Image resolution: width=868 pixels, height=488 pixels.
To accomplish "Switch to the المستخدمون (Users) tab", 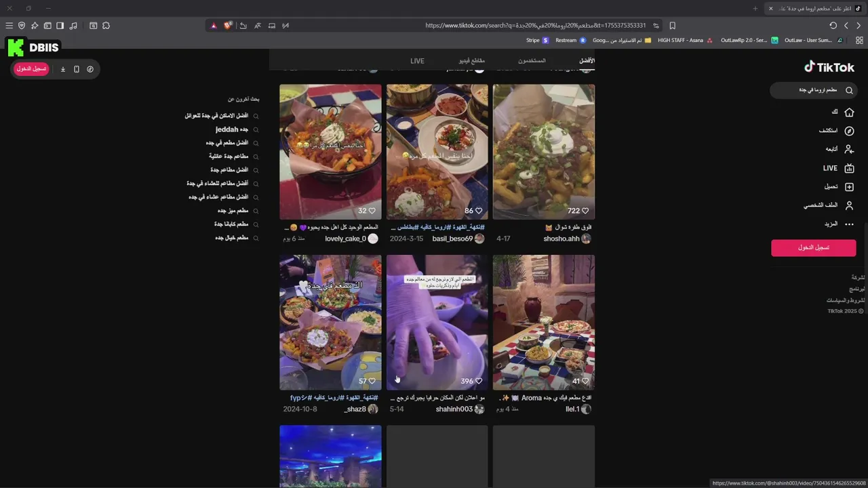I will coord(532,61).
